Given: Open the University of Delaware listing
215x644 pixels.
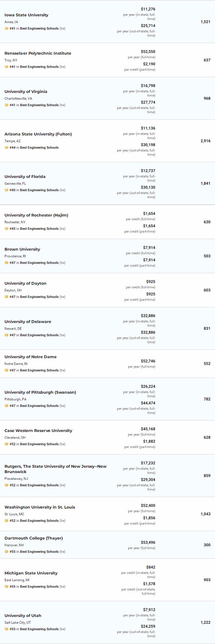Looking at the screenshot, I should tap(28, 322).
